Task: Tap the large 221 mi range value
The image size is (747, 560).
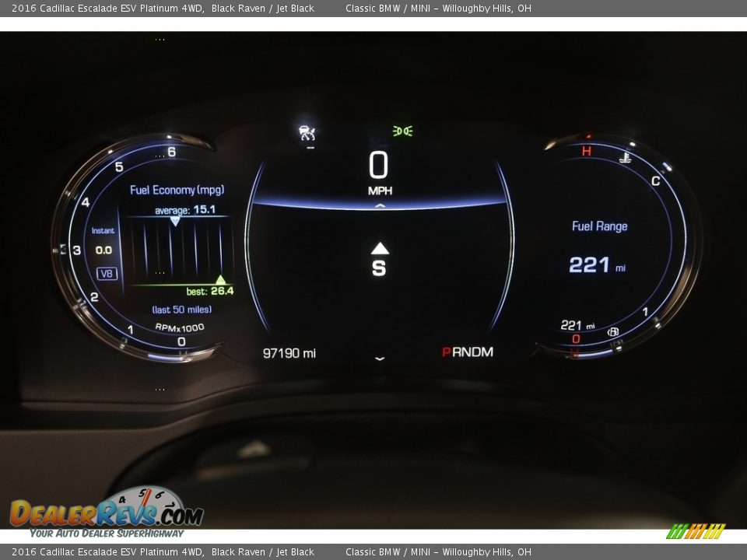Action: (x=598, y=264)
